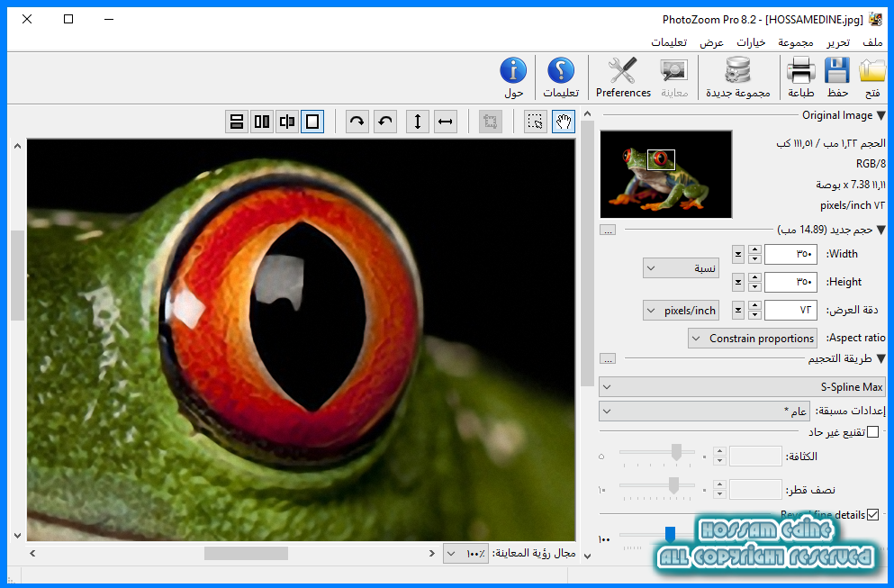Click the resolution (دقة العرض) input field
This screenshot has width=894, height=588.
pos(790,310)
